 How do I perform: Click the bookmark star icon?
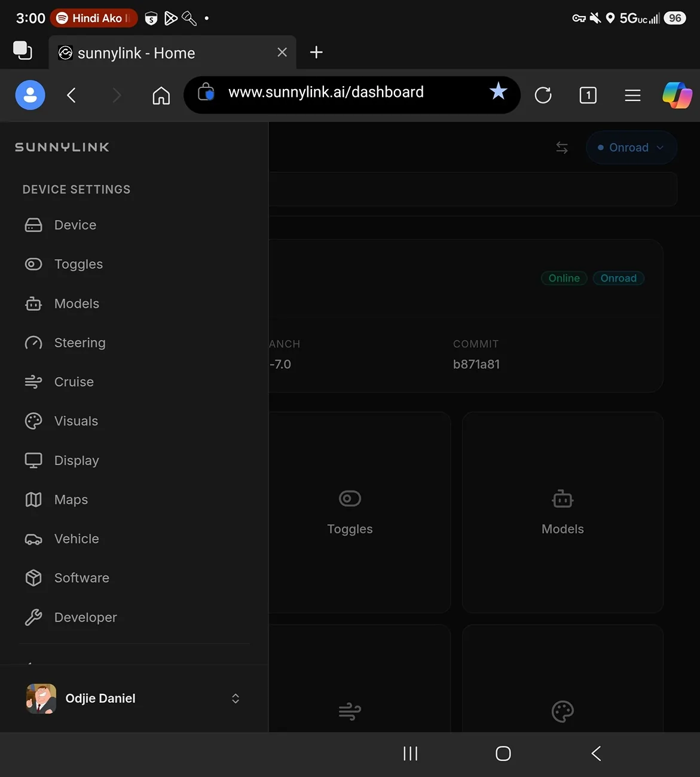coord(499,91)
